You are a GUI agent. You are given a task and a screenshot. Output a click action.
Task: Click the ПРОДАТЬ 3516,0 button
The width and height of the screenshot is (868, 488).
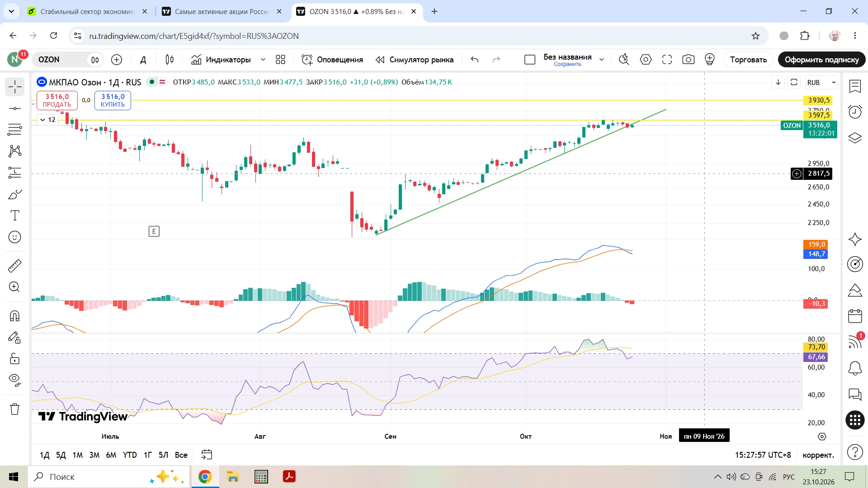point(57,100)
